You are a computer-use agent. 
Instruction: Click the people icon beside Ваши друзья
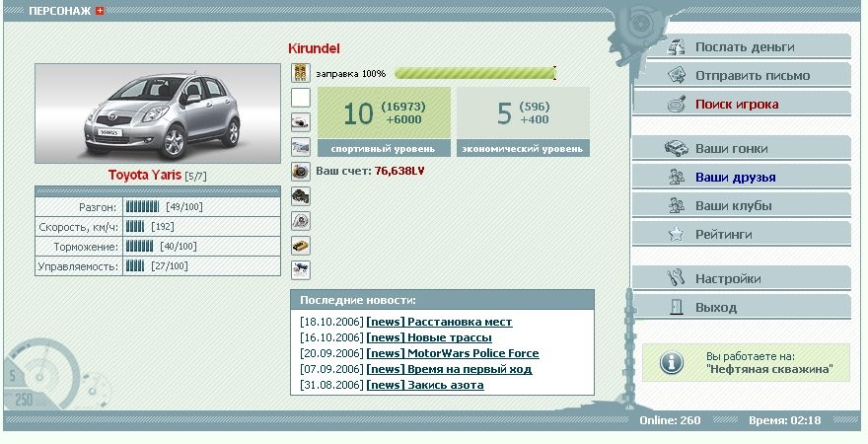click(676, 178)
